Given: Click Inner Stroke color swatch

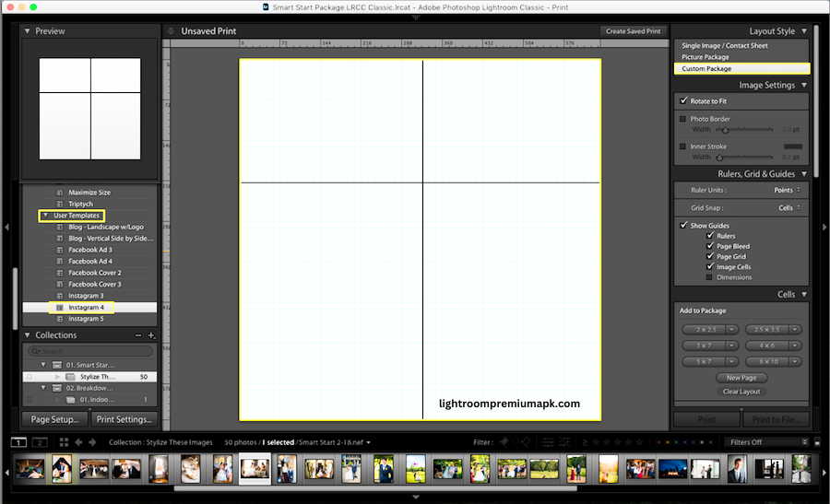Looking at the screenshot, I should [x=793, y=147].
